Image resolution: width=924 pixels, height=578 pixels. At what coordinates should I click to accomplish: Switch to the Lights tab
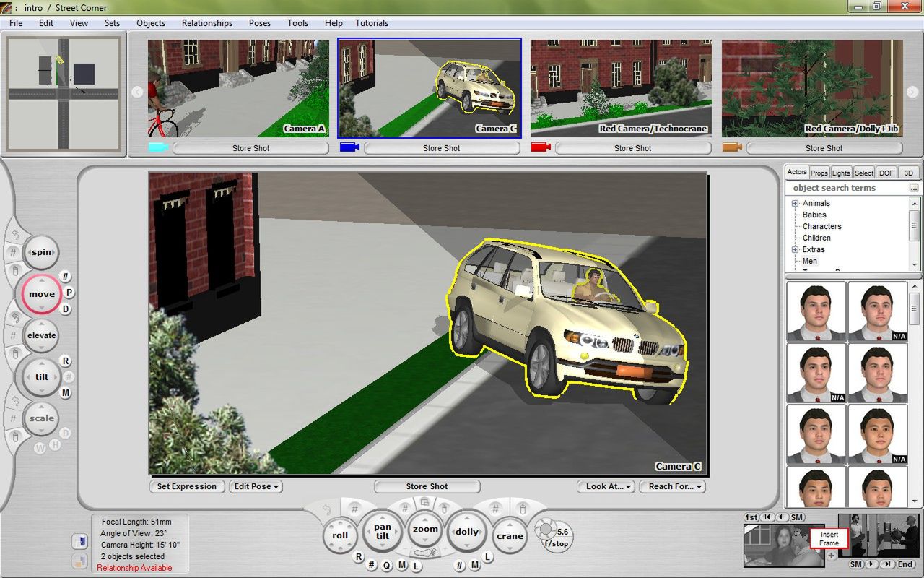[841, 173]
